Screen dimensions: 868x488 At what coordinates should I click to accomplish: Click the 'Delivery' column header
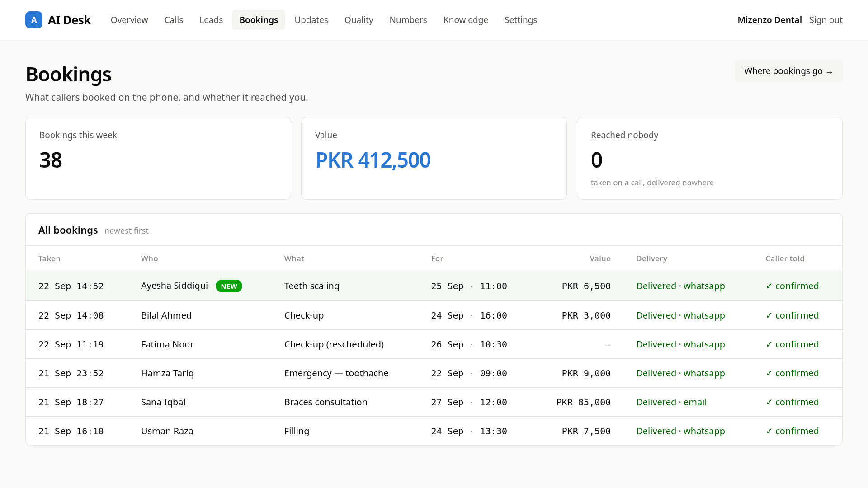651,258
